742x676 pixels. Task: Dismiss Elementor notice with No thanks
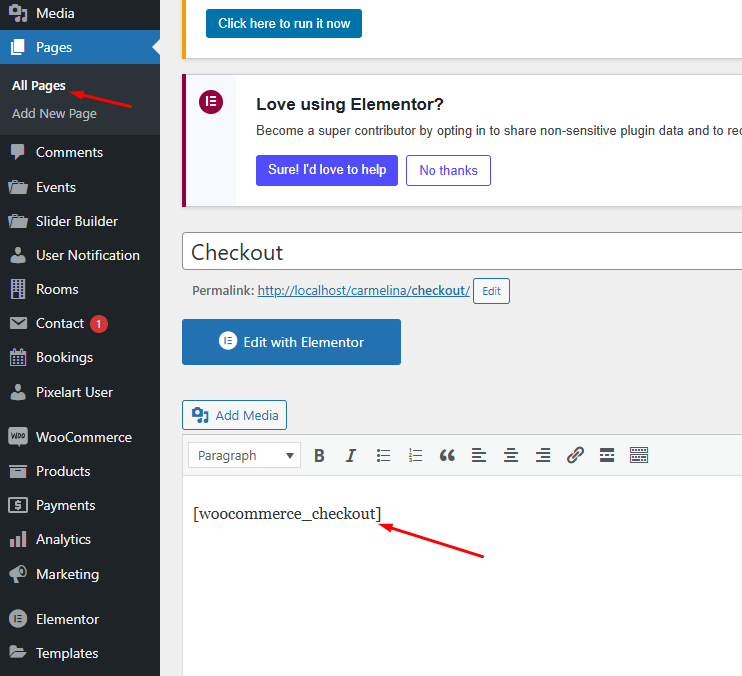[448, 170]
